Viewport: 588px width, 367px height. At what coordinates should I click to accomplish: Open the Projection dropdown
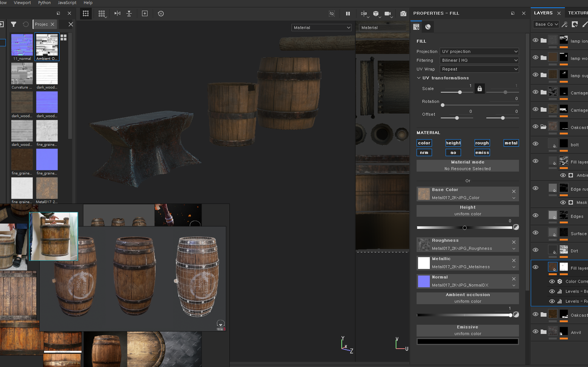pos(479,51)
